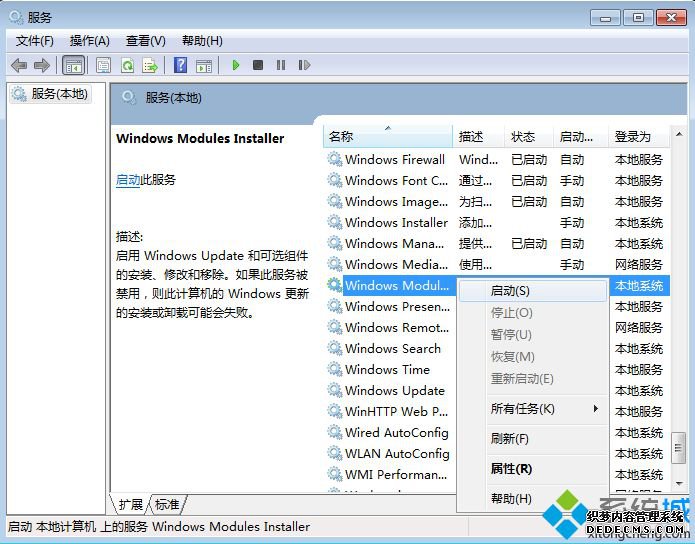Open the Help question-mark toolbar icon
Screen dimensions: 695x544
click(180, 65)
